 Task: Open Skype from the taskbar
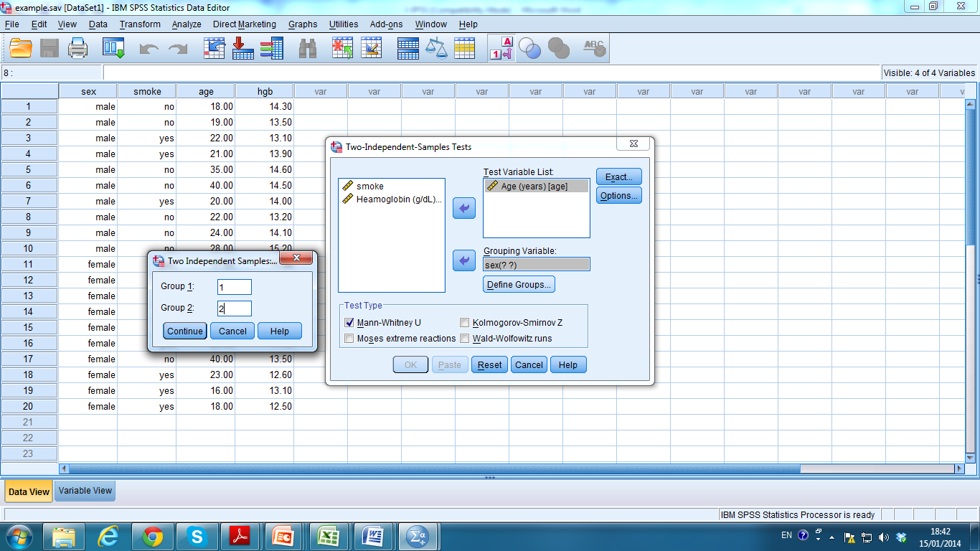pyautogui.click(x=197, y=536)
